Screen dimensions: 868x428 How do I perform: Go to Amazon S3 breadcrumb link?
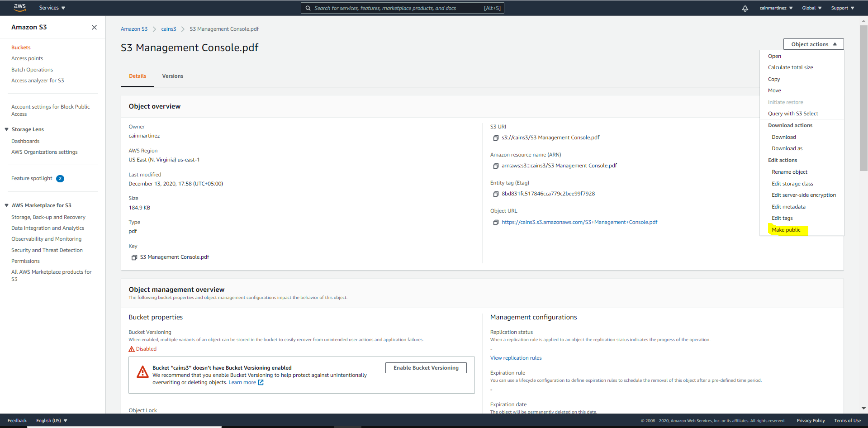coord(134,29)
